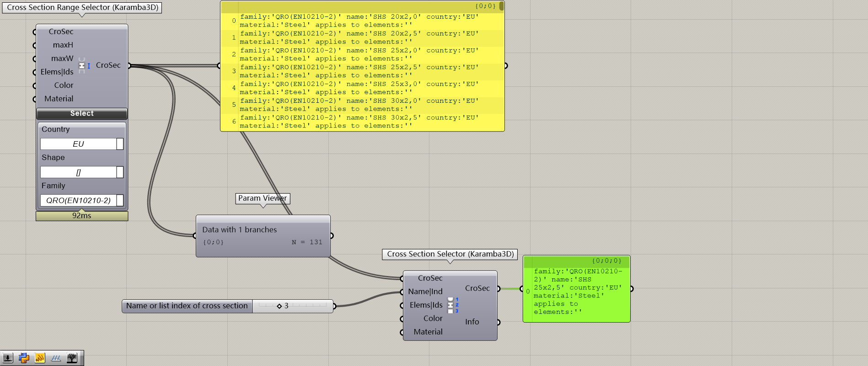Click the black tree icon in bottom toolbar
Image resolution: width=868 pixels, height=366 pixels.
coord(72,358)
